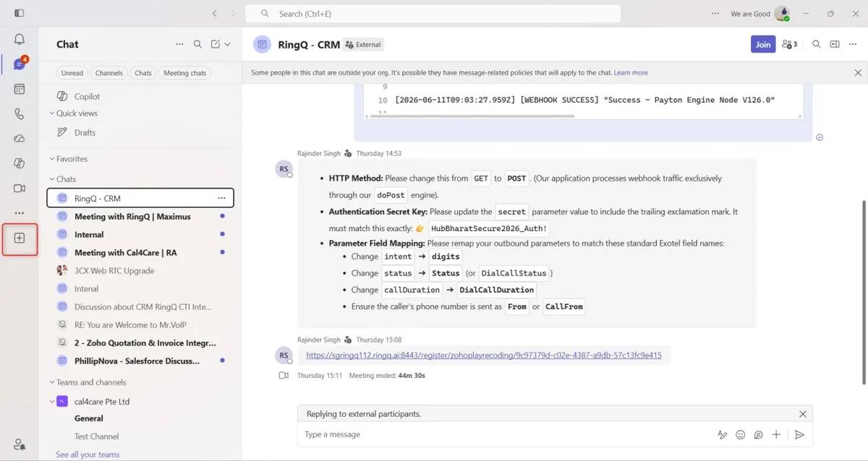Open 3CX Web RTC Upgrade chat
The width and height of the screenshot is (868, 461).
click(140, 270)
